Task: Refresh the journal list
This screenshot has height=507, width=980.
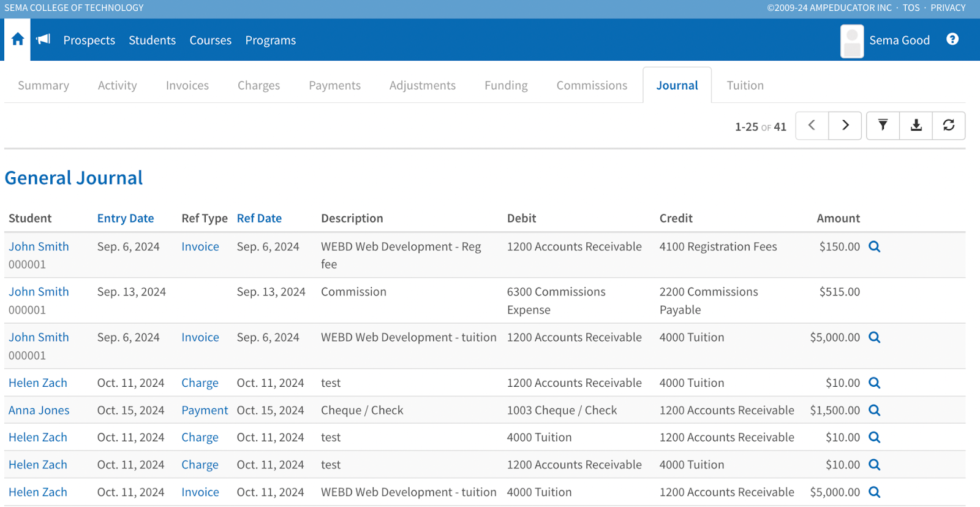Action: 949,126
